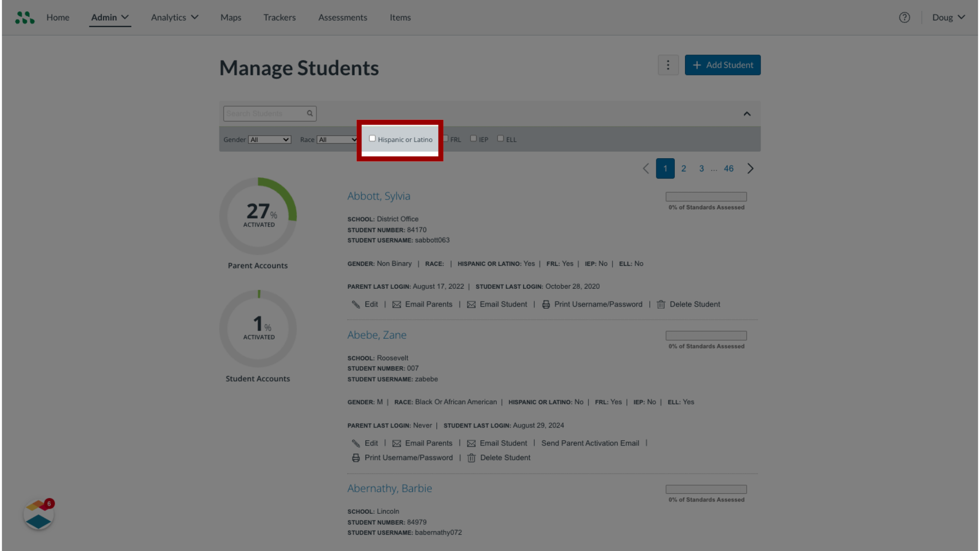This screenshot has height=551, width=980.
Task: Click the Email Parents icon for Abbott Sylvia
Action: [397, 304]
